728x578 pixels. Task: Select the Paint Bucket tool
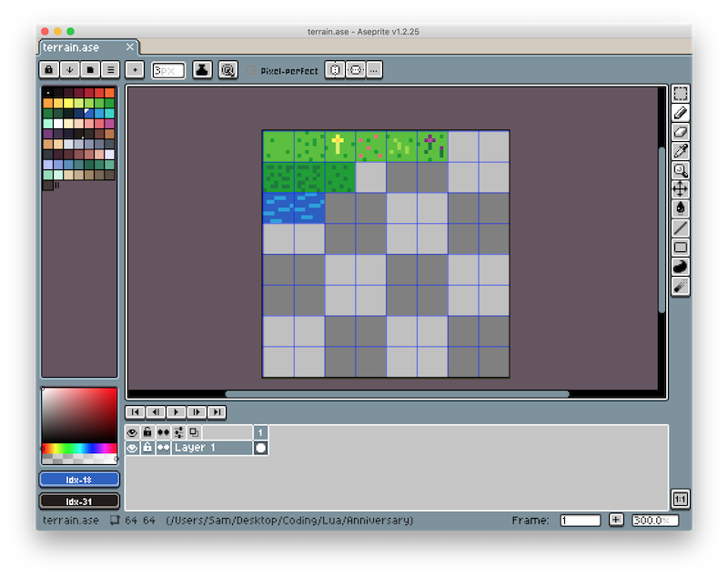(682, 208)
